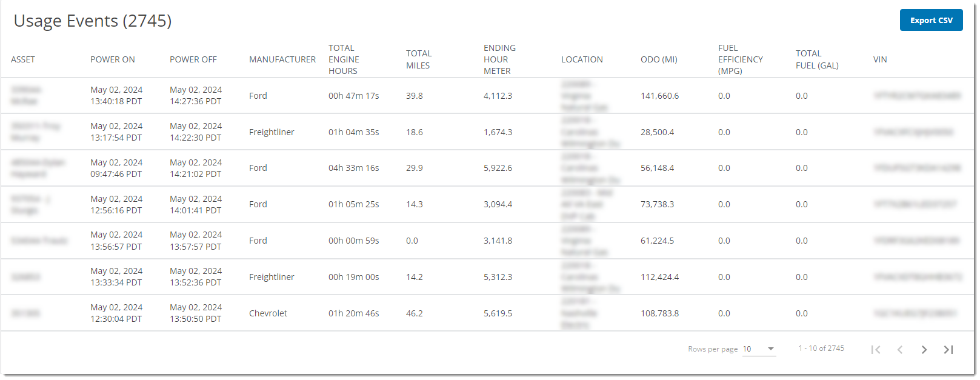Sort by TOTAL FUEL (GAL) column

pos(817,59)
